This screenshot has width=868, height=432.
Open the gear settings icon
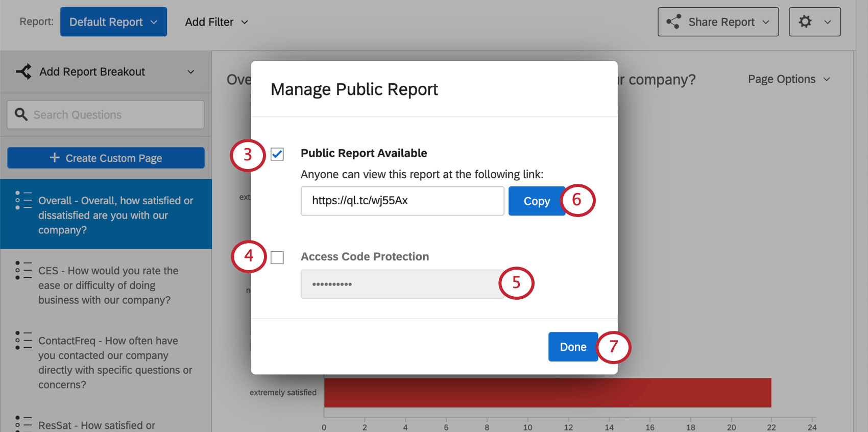(805, 21)
